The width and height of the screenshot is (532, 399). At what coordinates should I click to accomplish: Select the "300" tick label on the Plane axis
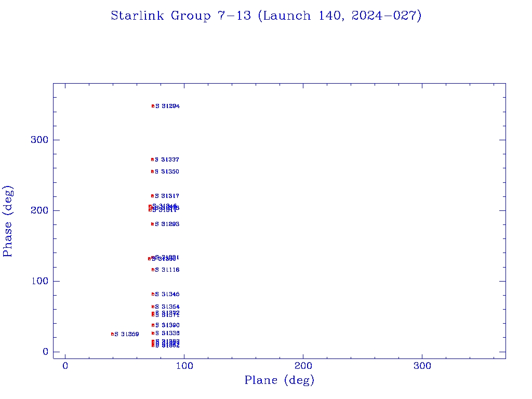(x=422, y=366)
